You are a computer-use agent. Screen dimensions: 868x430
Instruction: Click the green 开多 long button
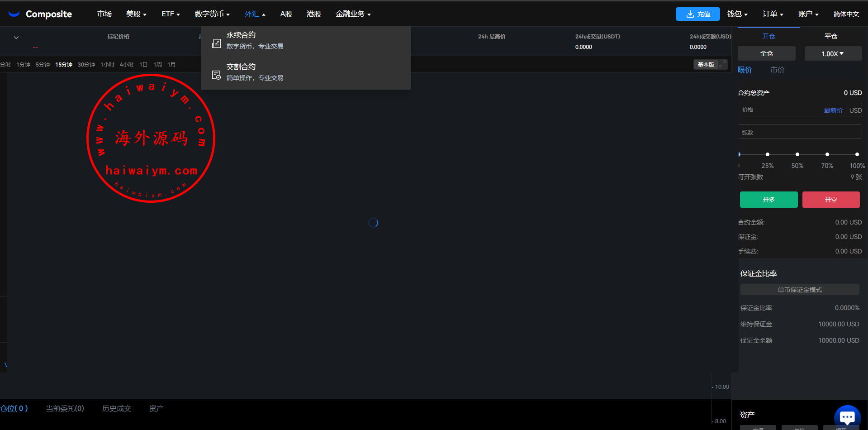coord(768,200)
